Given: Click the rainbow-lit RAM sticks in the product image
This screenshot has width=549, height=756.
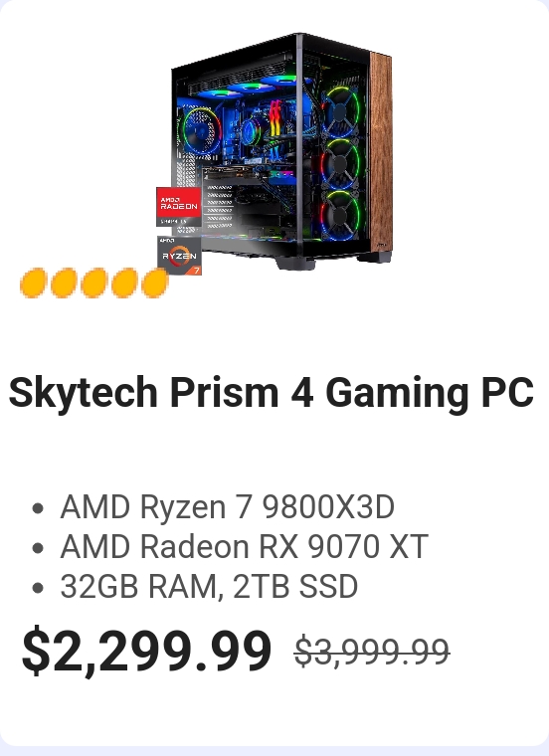Looking at the screenshot, I should click(x=275, y=118).
